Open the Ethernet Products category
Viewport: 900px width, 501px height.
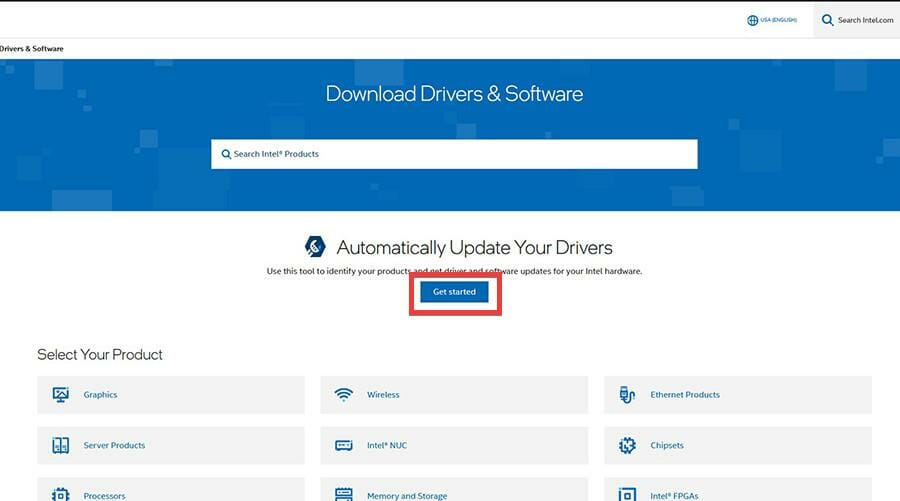[738, 395]
